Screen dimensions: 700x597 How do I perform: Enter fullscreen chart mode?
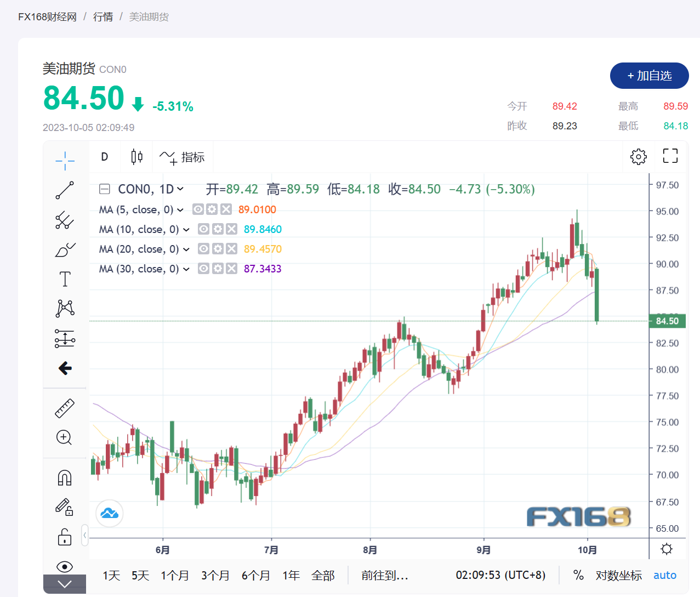670,156
